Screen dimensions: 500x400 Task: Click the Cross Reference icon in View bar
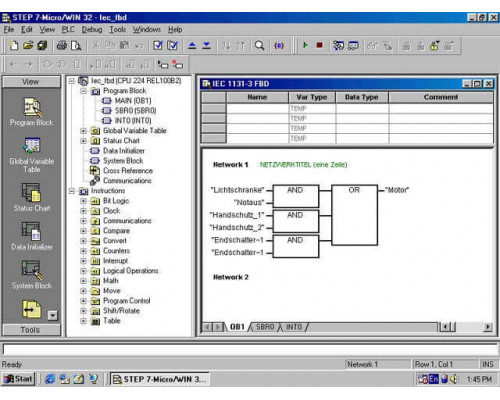coord(32,309)
